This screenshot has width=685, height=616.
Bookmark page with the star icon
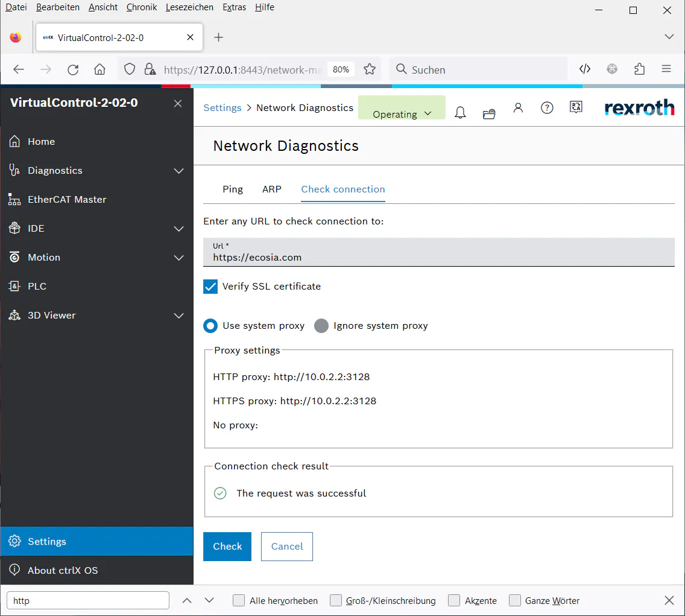[370, 69]
